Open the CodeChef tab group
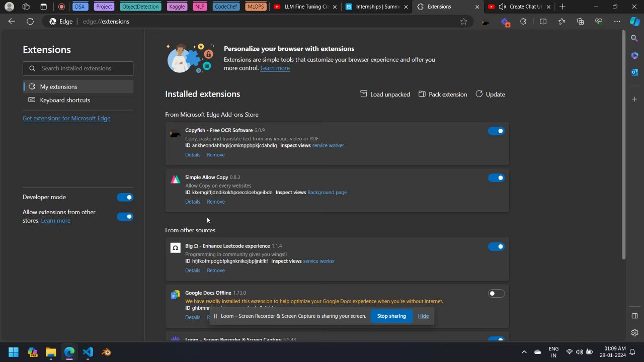 coord(226,7)
